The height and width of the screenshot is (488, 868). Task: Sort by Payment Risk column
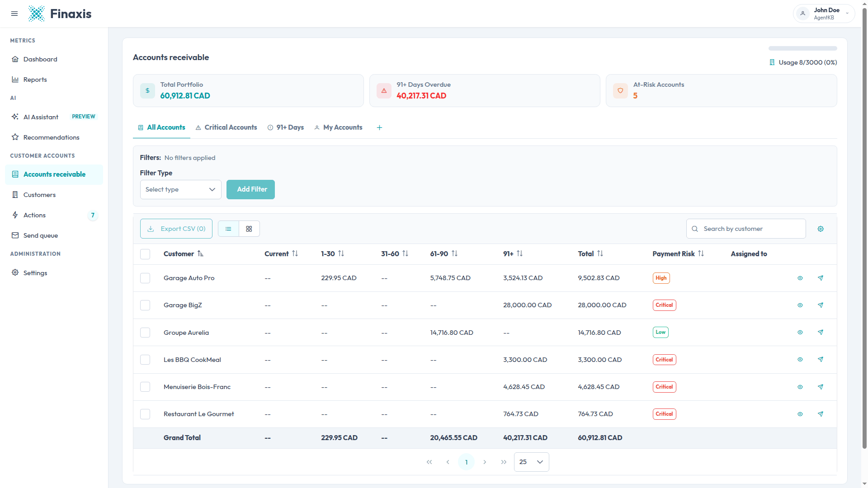pyautogui.click(x=678, y=254)
